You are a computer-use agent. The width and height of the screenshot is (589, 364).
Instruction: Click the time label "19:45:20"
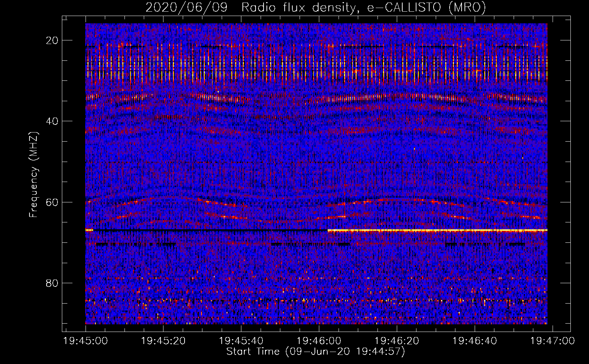tap(163, 341)
